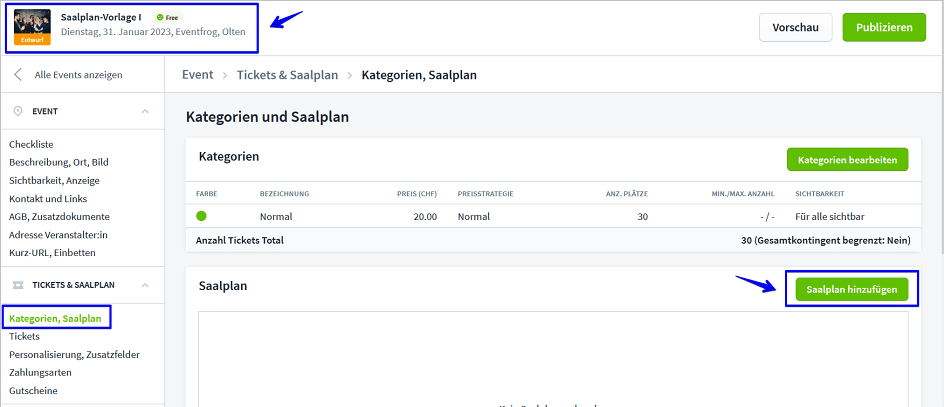Click the location pin icon next to EVENT
The height and width of the screenshot is (407, 944).
(18, 111)
